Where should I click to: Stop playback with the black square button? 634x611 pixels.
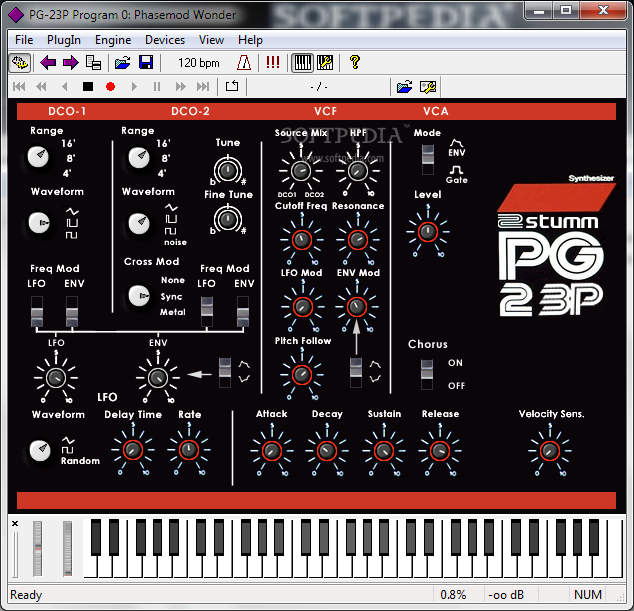click(x=88, y=87)
